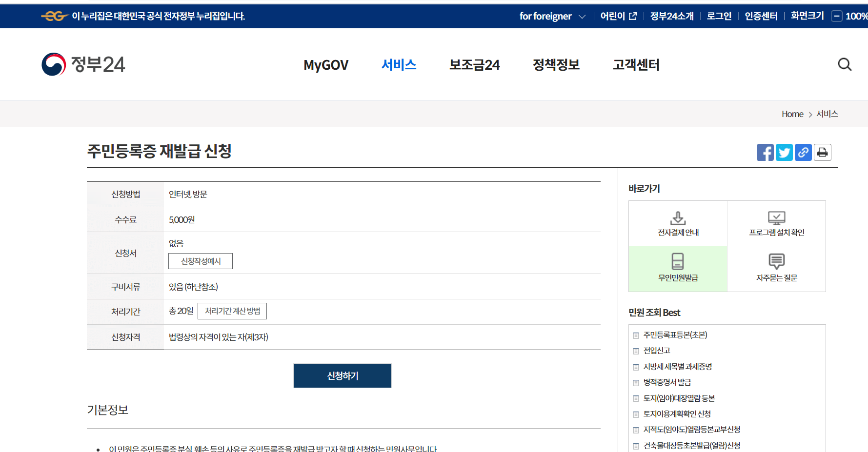Open the 보조금24 menu

(474, 64)
